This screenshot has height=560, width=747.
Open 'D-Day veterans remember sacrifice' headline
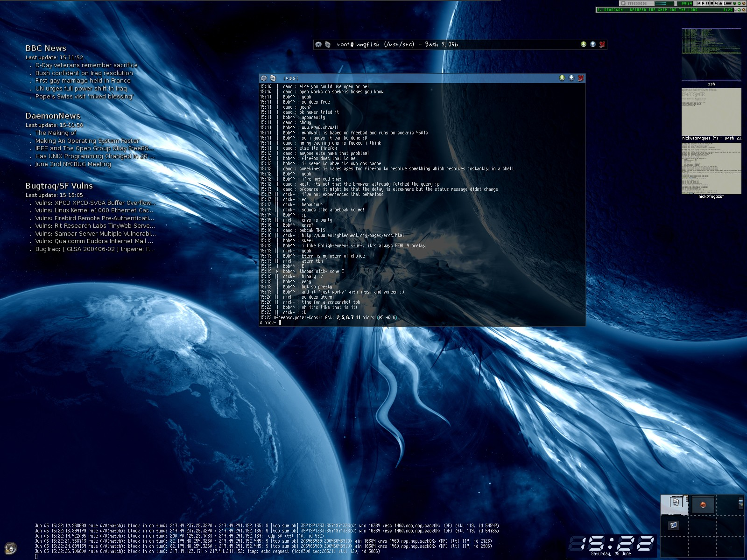point(86,65)
